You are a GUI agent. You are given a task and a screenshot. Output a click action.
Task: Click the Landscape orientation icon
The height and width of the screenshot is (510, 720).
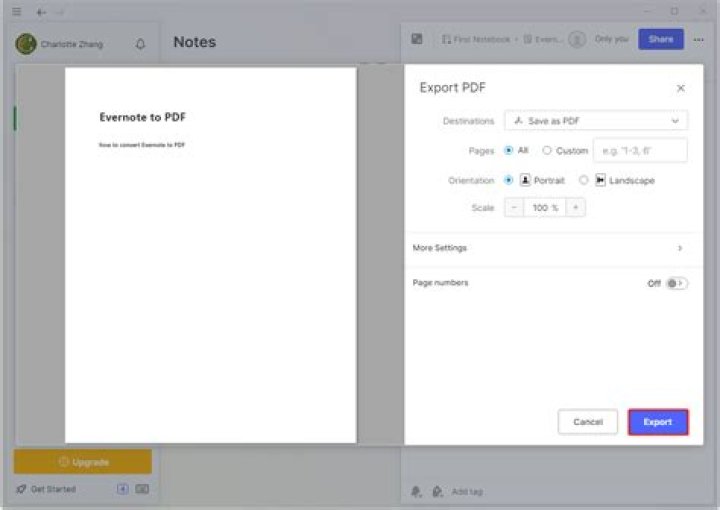point(600,180)
